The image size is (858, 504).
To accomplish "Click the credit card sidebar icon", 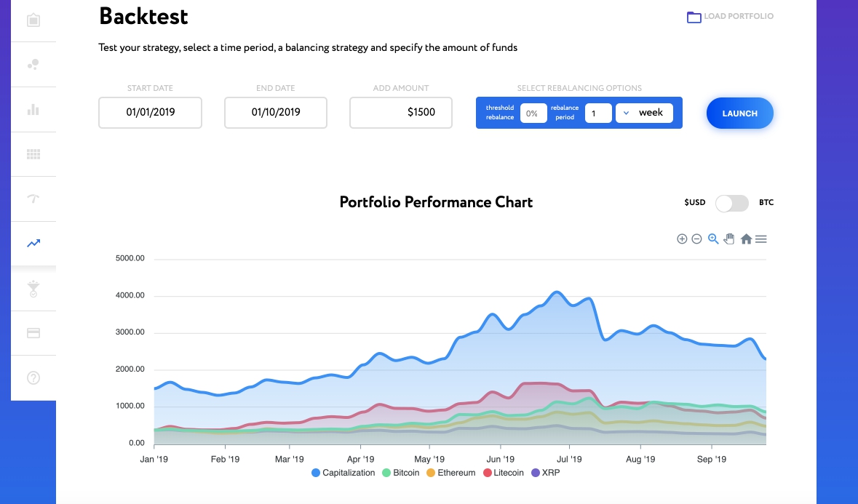I will point(33,333).
